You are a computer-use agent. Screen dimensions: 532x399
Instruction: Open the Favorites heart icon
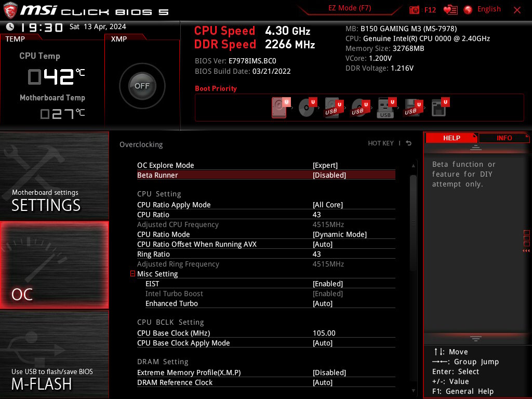(x=450, y=10)
